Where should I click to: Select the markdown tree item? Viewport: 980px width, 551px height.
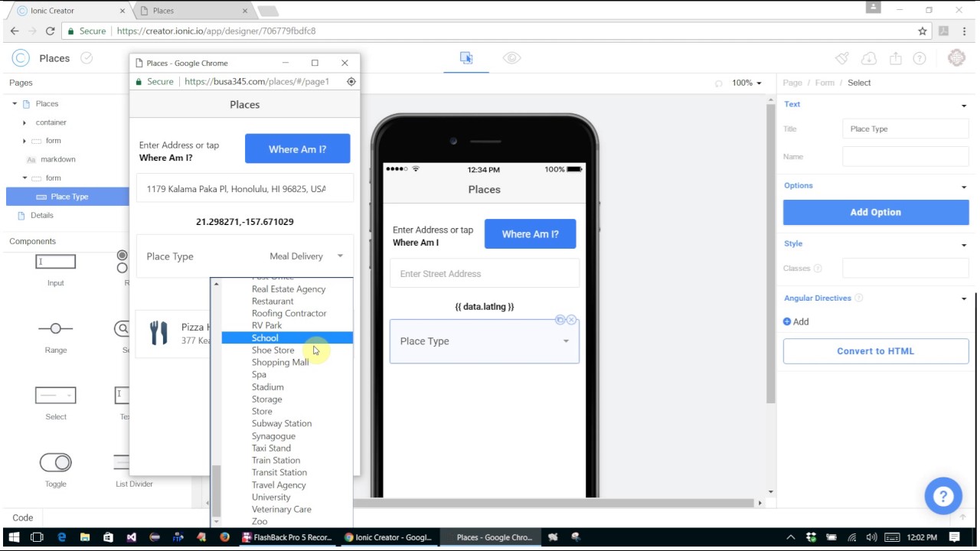[x=58, y=159]
